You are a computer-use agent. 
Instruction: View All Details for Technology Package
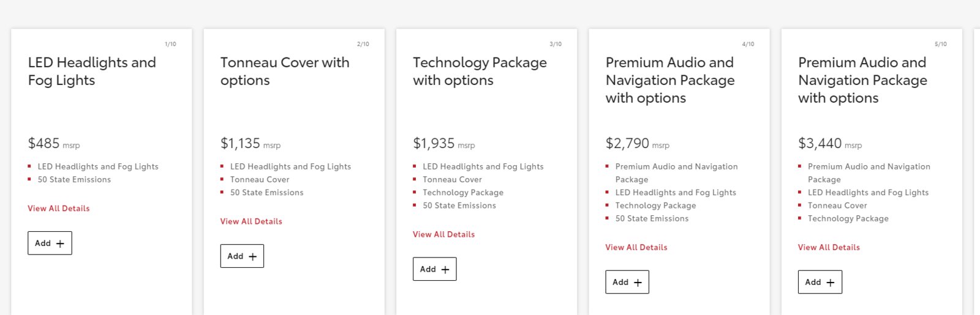point(443,234)
